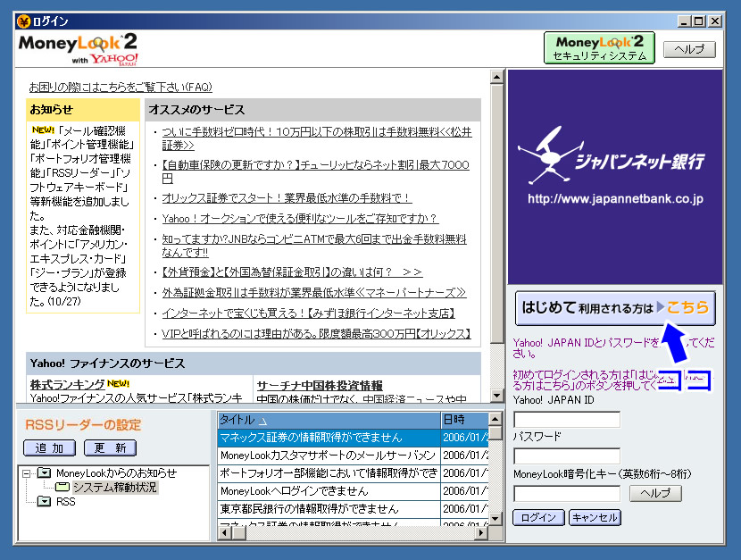This screenshot has width=741, height=560.
Task: Click the システム稼動状況 folder icon
Action: [62, 488]
